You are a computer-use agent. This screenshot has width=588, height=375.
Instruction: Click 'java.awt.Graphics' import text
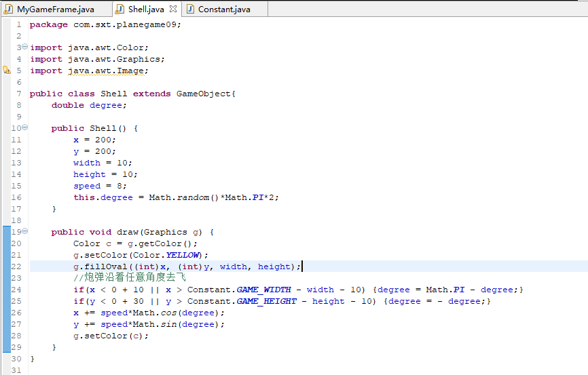pyautogui.click(x=114, y=59)
